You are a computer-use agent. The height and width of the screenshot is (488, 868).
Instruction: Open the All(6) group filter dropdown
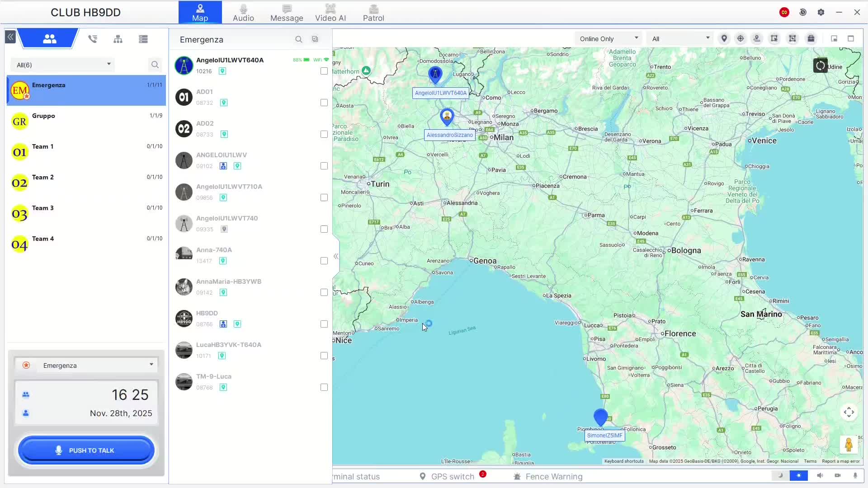click(63, 65)
